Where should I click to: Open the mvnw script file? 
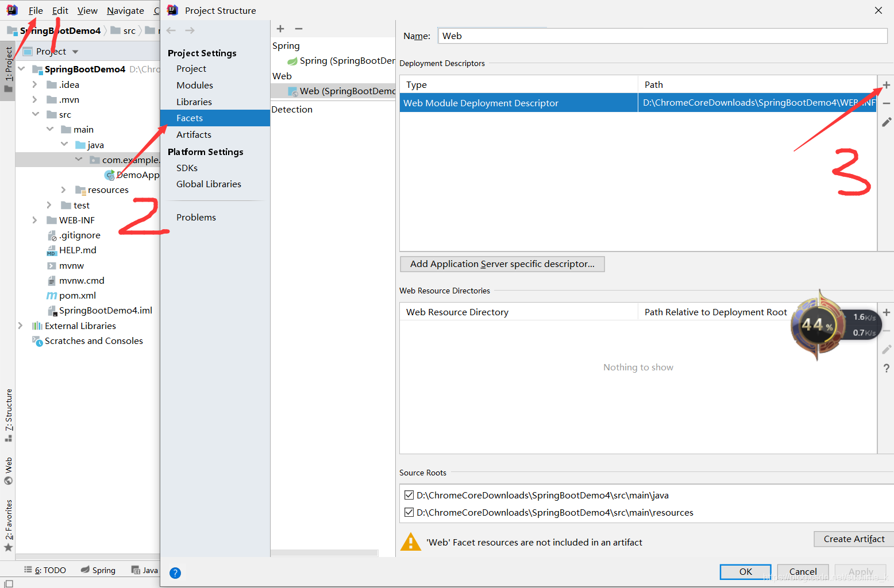(71, 265)
